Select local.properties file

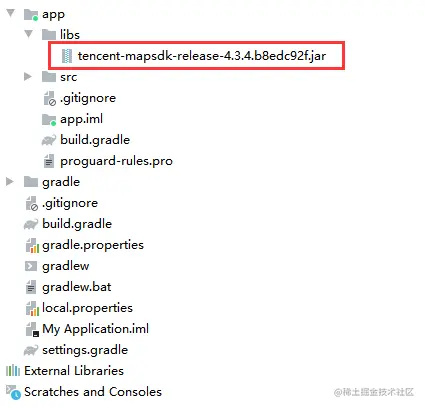(x=87, y=308)
